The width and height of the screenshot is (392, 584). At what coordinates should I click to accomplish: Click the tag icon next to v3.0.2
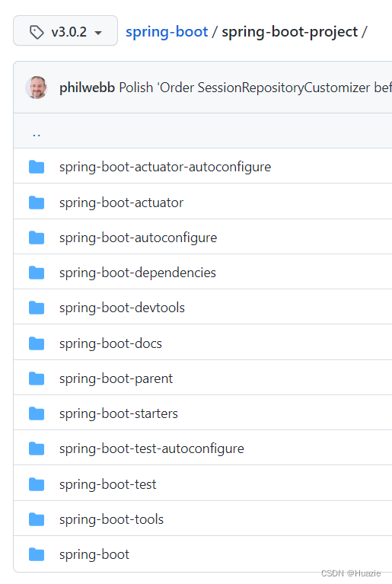click(37, 32)
